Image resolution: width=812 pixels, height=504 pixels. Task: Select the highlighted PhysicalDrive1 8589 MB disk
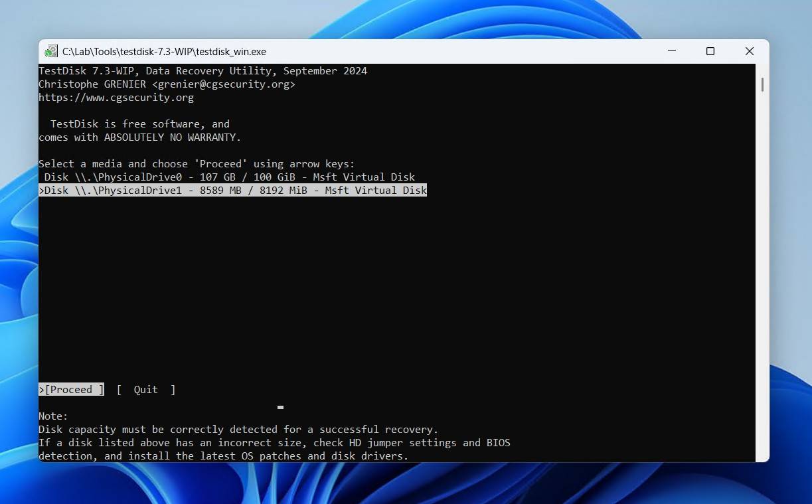pyautogui.click(x=232, y=191)
